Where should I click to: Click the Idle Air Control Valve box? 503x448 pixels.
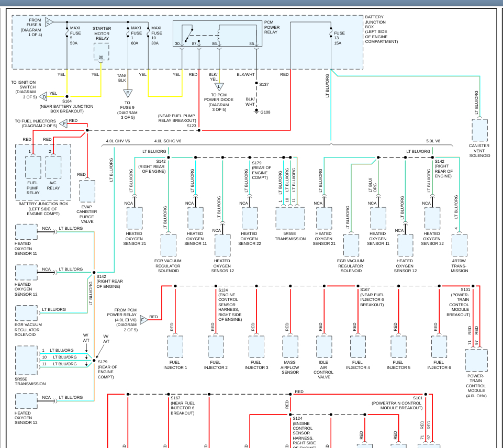tap(324, 346)
